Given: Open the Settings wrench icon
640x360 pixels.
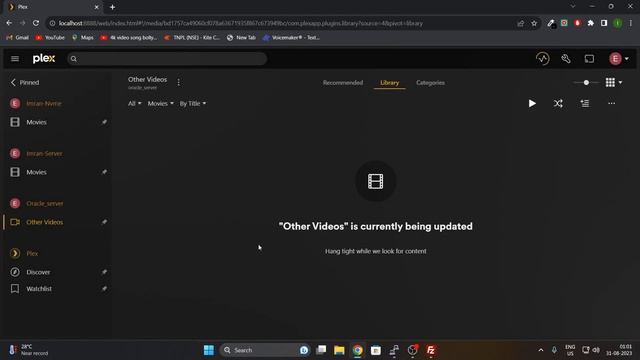Looking at the screenshot, I should (566, 59).
